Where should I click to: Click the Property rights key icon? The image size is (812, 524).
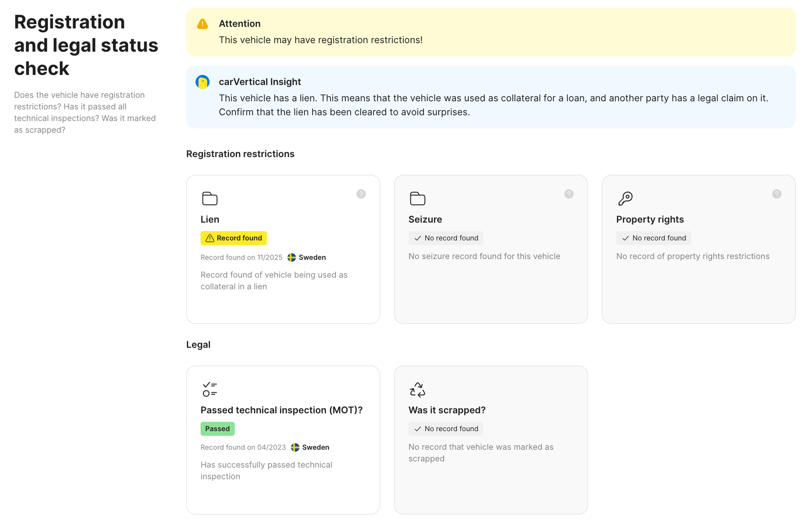click(x=625, y=198)
